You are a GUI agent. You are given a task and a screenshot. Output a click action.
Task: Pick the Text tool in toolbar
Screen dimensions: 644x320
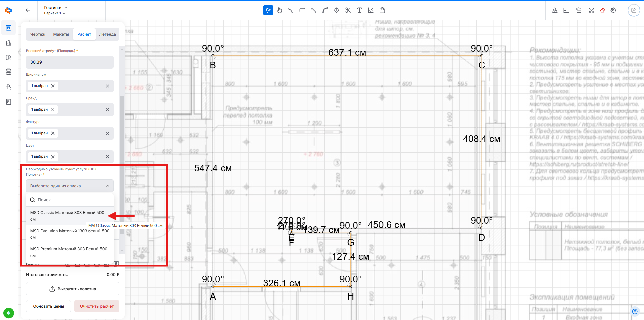(x=359, y=10)
